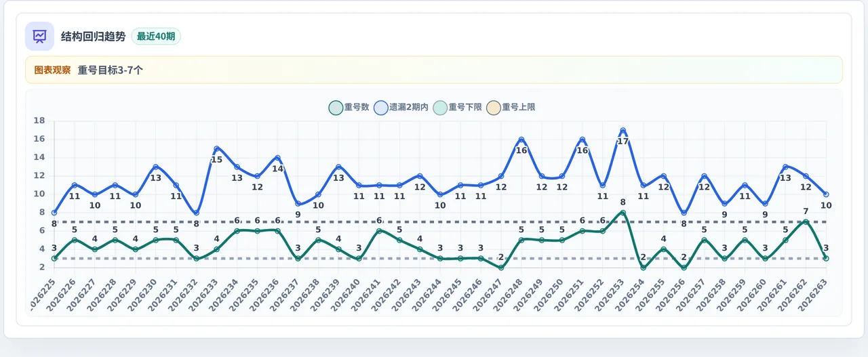Click the green data point valued 6 at 2026241
The width and height of the screenshot is (868, 357).
(379, 231)
